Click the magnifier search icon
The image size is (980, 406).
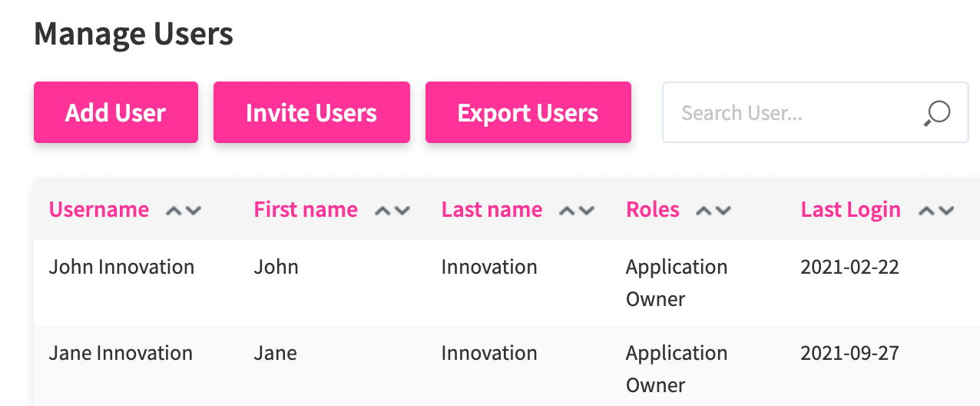click(937, 113)
